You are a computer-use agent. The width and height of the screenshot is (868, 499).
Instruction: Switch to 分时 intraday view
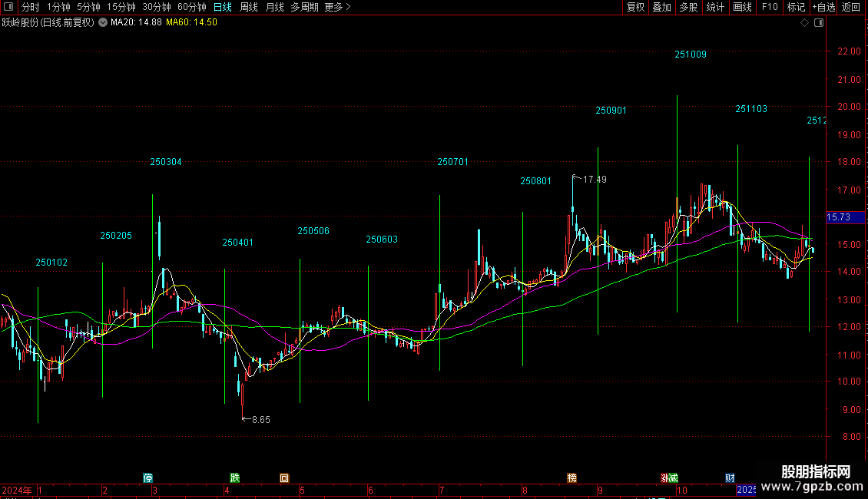31,7
